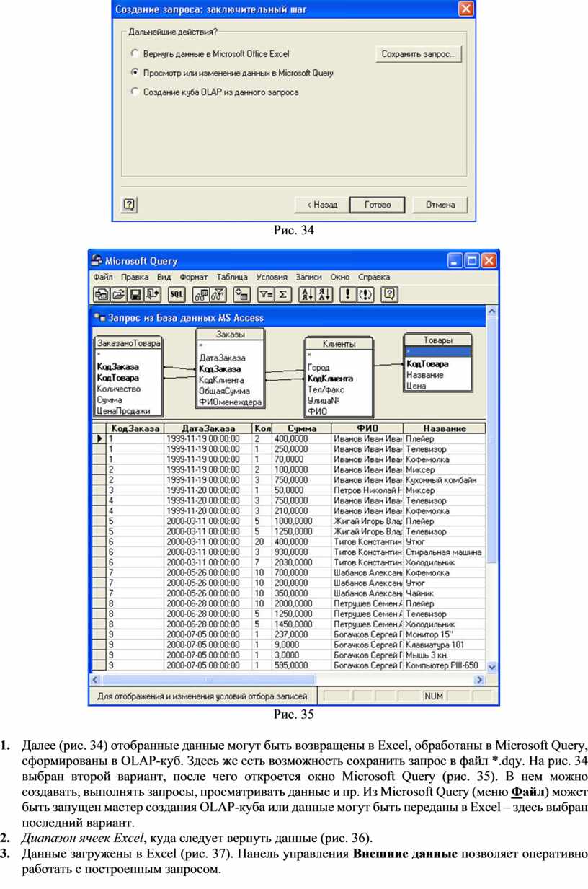Click the Query Now exclamation icon
The height and width of the screenshot is (889, 588).
pyautogui.click(x=349, y=294)
